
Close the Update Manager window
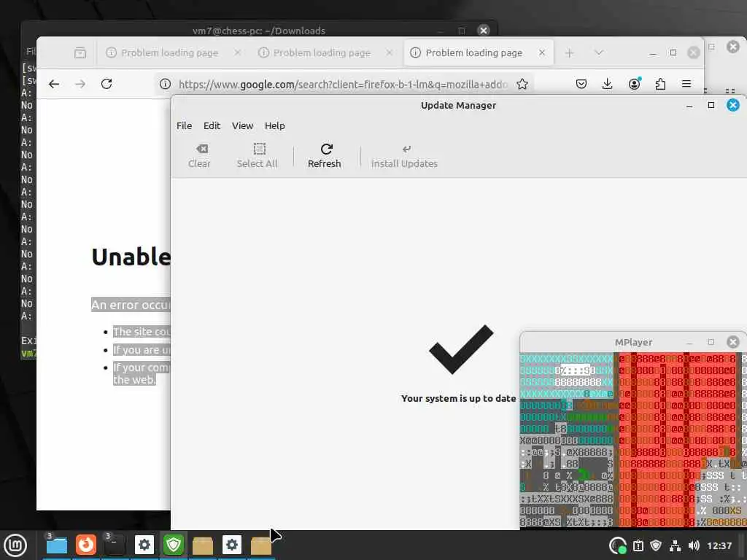pos(733,105)
